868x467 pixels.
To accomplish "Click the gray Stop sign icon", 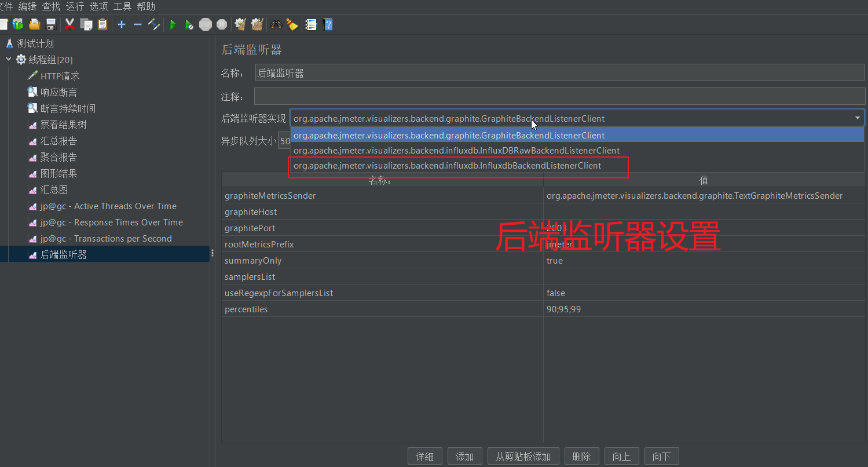I will 205,24.
